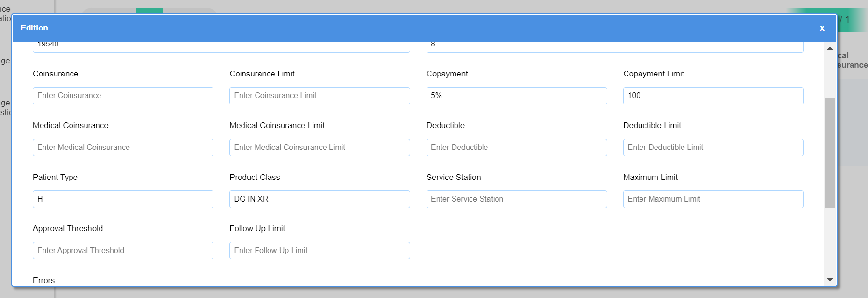Image resolution: width=868 pixels, height=298 pixels.
Task: Close the Edition dialog with the x button
Action: click(x=822, y=28)
